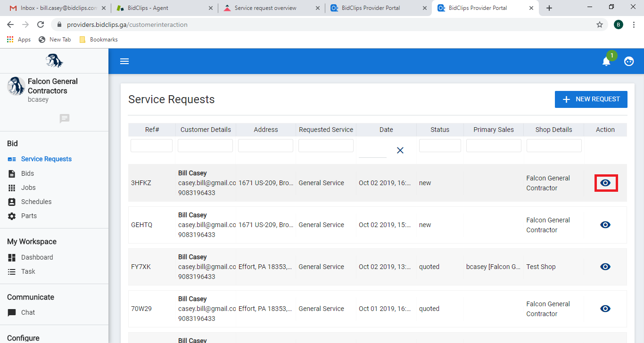Click the Address filter field
Viewport: 644px width, 343px height.
tap(265, 146)
